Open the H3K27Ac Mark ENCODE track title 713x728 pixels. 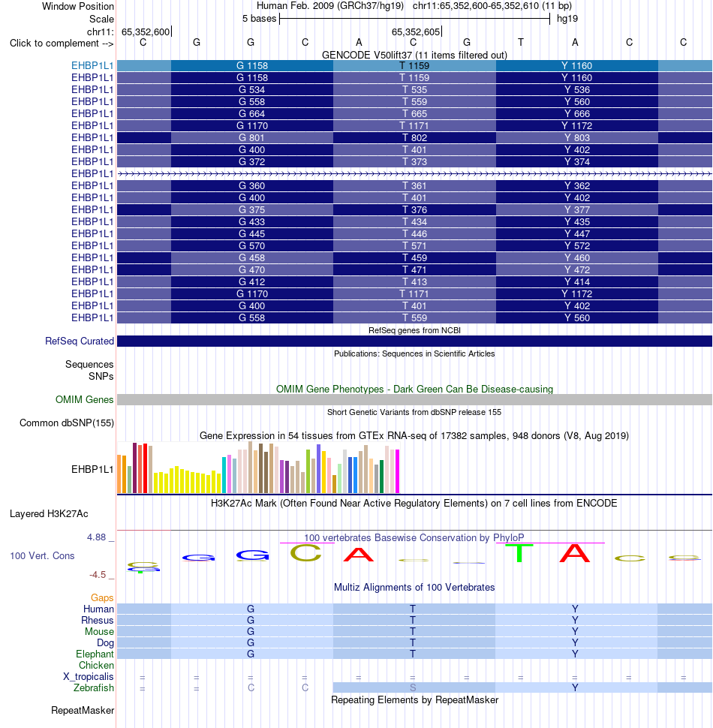[x=414, y=504]
